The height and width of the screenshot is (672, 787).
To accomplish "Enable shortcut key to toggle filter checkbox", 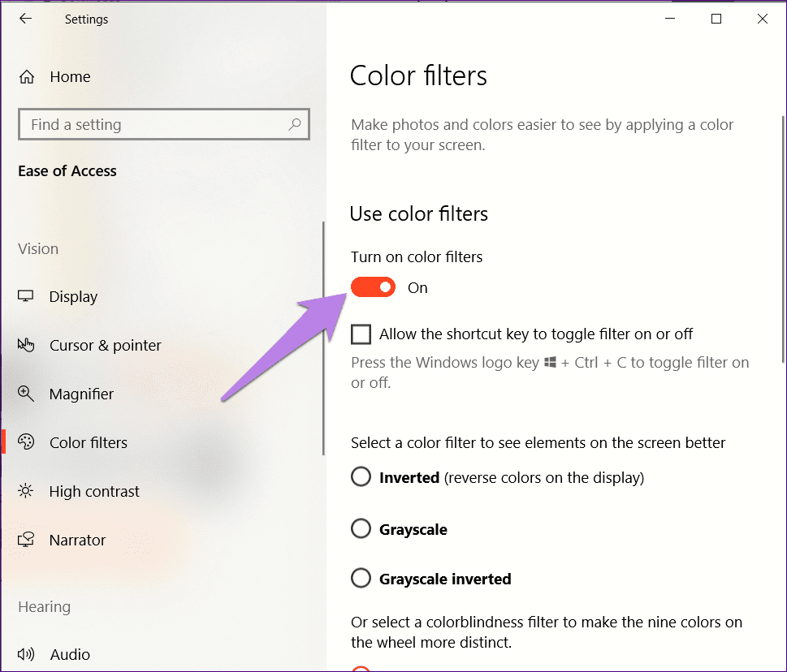I will click(361, 334).
